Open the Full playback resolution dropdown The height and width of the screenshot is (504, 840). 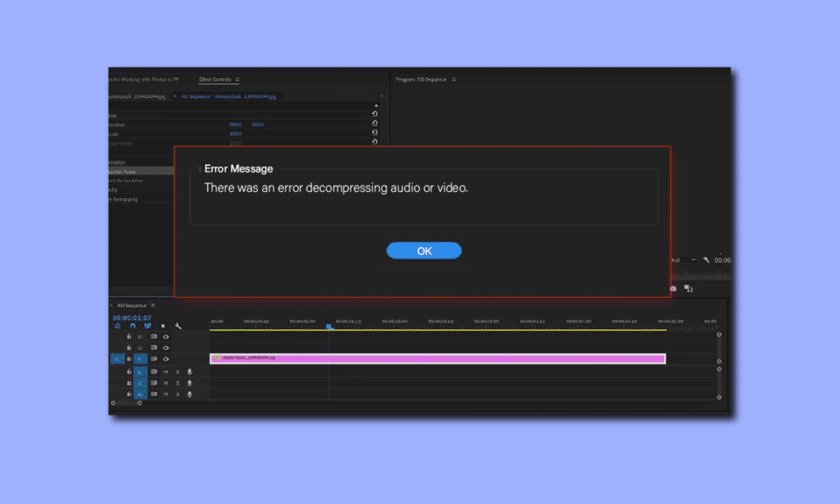(684, 259)
